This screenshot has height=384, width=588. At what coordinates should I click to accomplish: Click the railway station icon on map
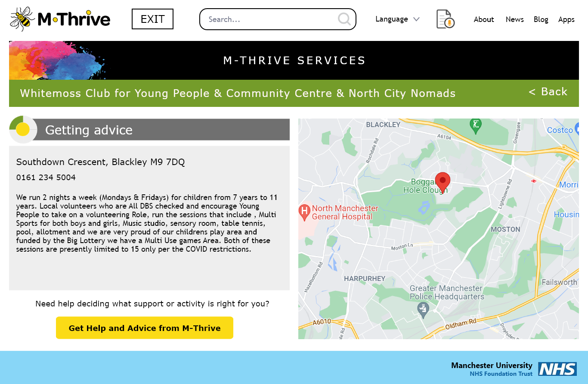click(x=534, y=181)
